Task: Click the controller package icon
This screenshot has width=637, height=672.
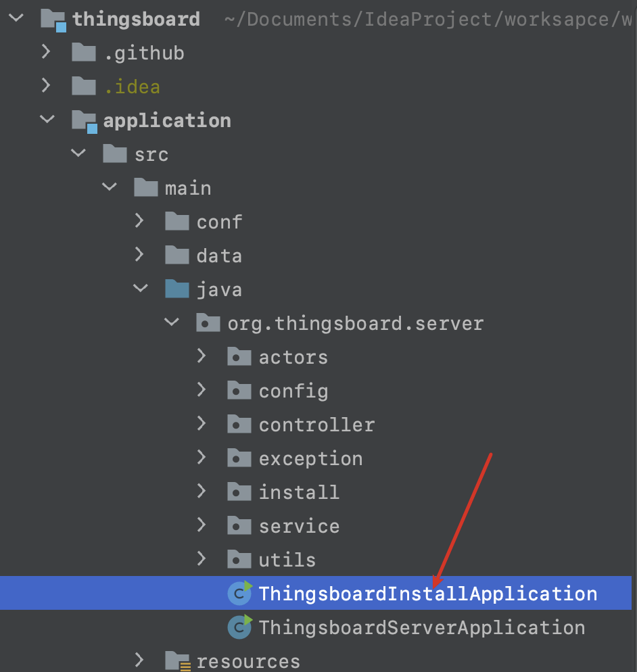Action: pos(239,424)
